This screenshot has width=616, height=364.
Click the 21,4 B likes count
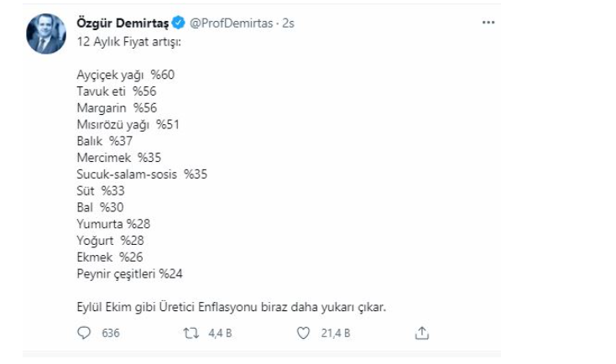pos(336,333)
